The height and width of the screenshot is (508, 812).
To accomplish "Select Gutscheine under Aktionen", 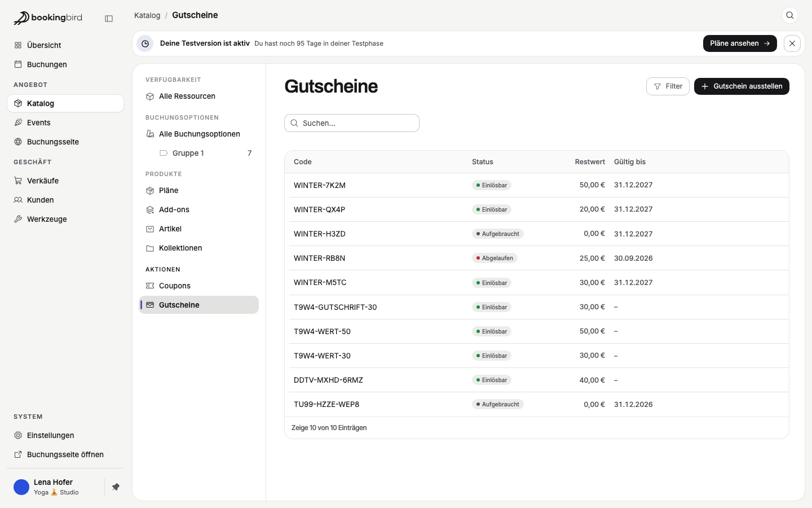I will (199, 305).
